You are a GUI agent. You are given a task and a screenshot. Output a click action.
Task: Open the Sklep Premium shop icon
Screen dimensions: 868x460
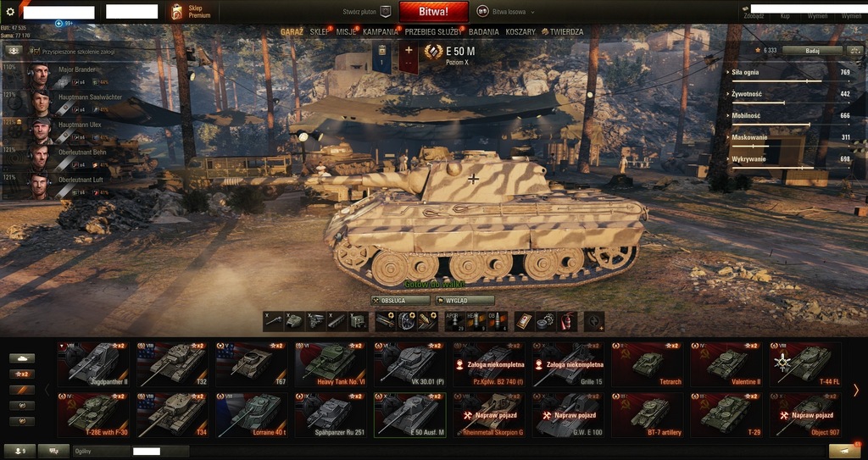[176, 12]
